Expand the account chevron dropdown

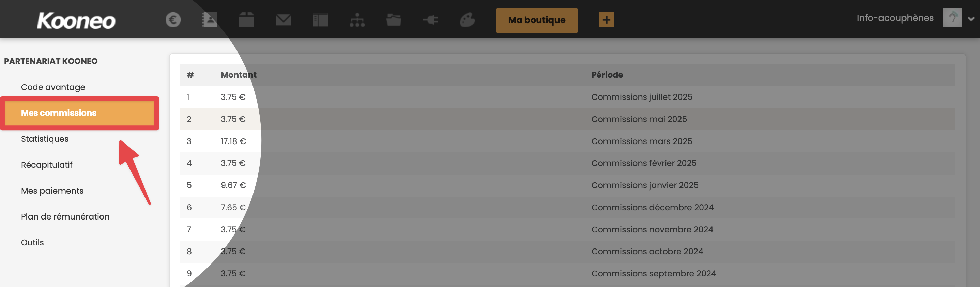[x=971, y=19]
